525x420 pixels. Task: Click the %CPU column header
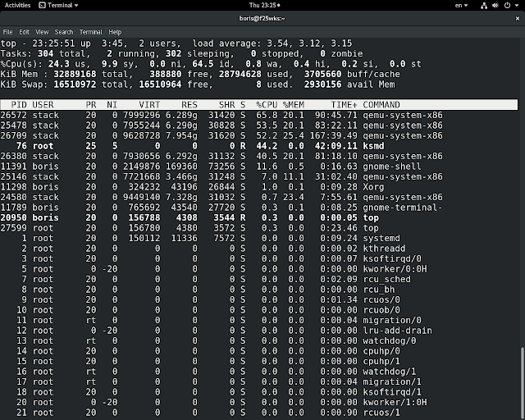(267, 105)
